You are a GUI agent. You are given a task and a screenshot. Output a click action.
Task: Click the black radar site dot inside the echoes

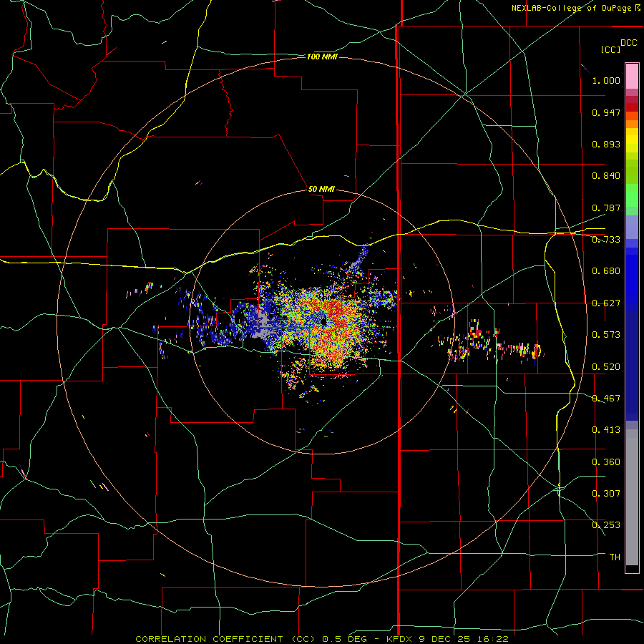tap(324, 323)
